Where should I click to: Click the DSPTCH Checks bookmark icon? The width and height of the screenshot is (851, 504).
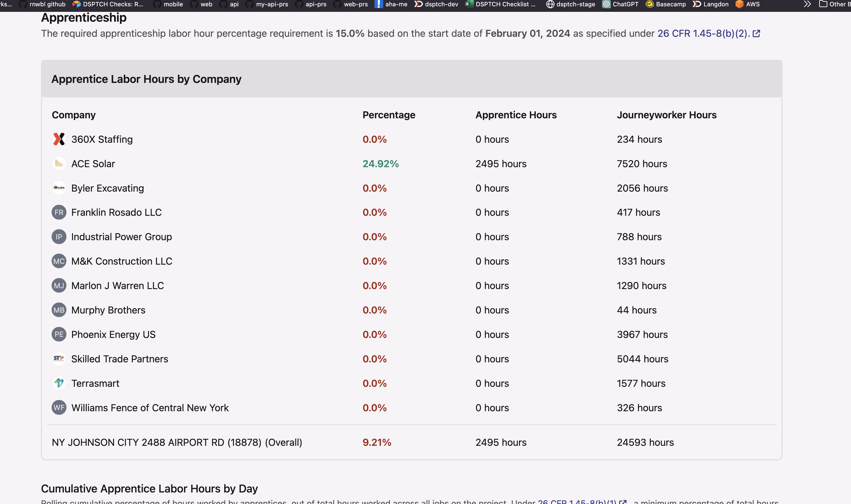tap(76, 4)
